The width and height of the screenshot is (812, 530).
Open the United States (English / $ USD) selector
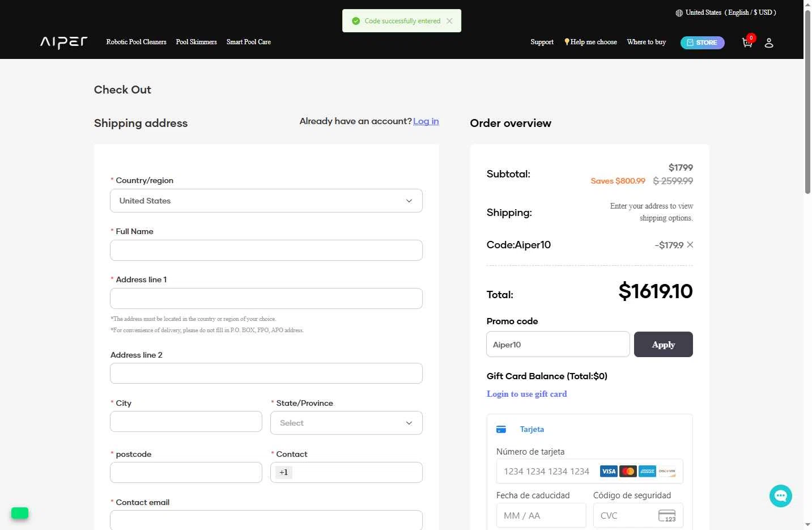click(x=726, y=12)
